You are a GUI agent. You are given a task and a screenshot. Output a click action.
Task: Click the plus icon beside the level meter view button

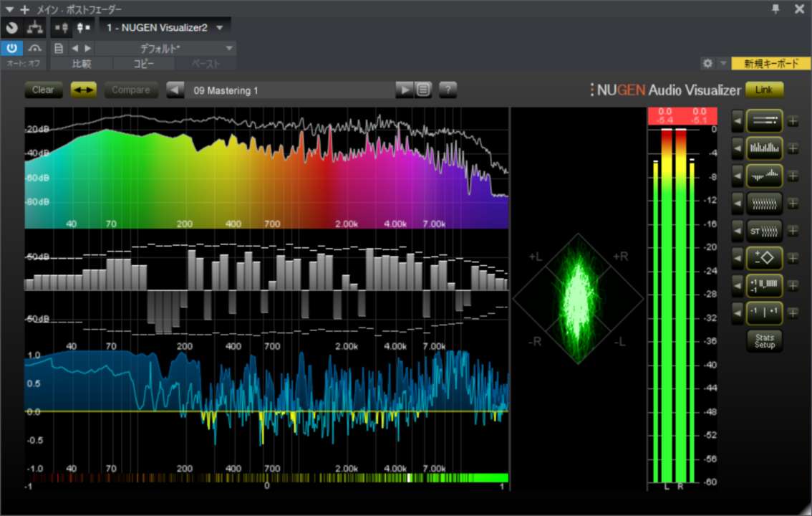[793, 121]
